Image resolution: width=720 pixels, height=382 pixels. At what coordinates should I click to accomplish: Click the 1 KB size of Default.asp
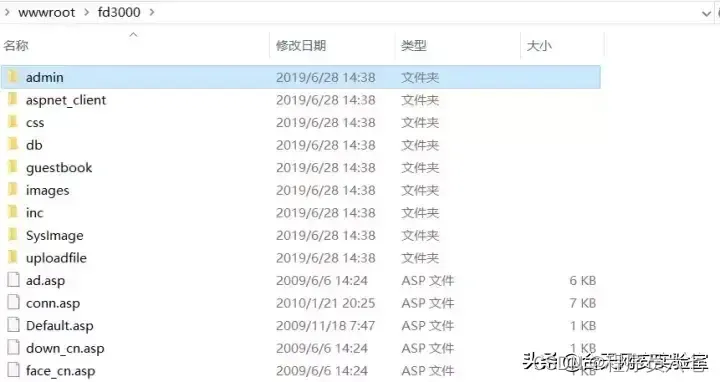pos(583,326)
